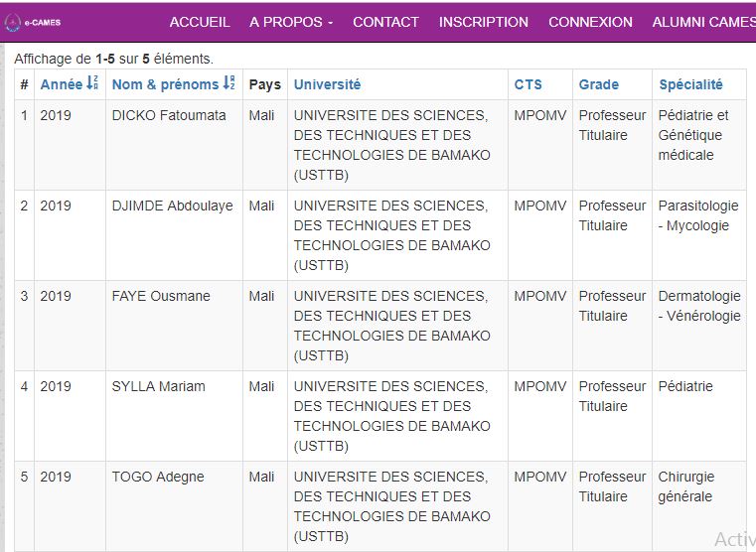Click the SYLLA Mariam name cell
This screenshot has width=756, height=552.
(x=159, y=387)
